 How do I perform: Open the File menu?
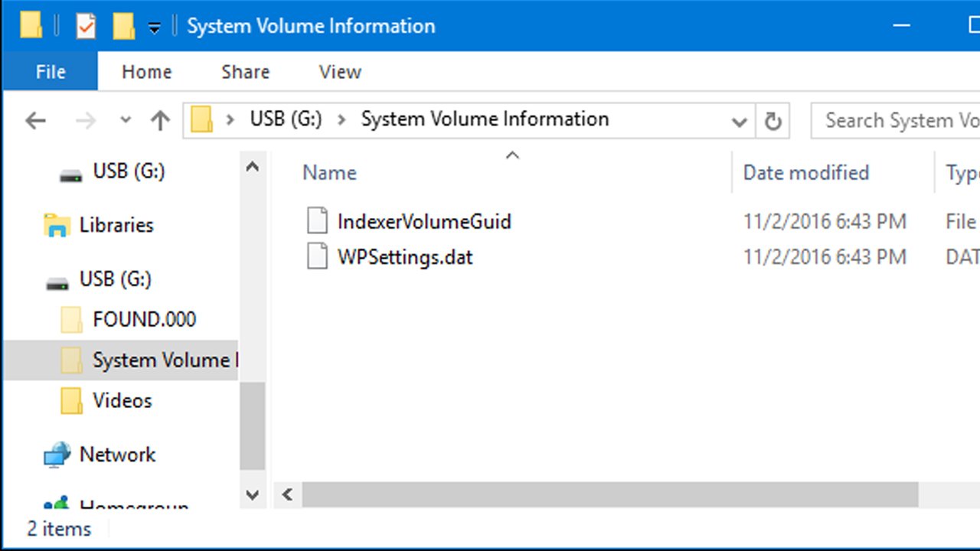(x=51, y=72)
